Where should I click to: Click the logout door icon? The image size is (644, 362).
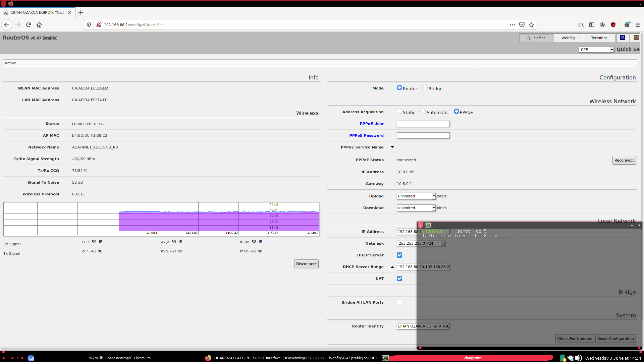pos(636,38)
